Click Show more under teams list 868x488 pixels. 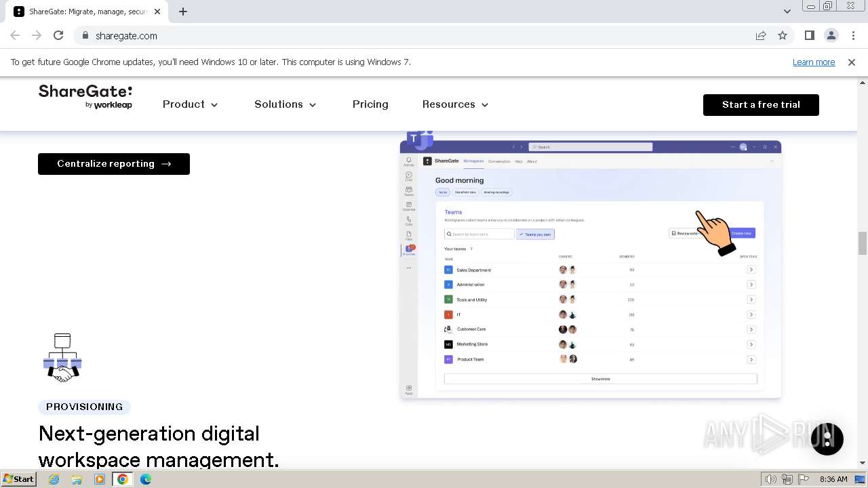[601, 379]
